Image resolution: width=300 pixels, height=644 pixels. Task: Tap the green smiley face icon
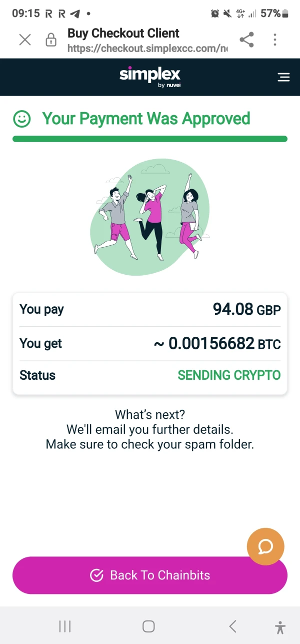pos(21,119)
